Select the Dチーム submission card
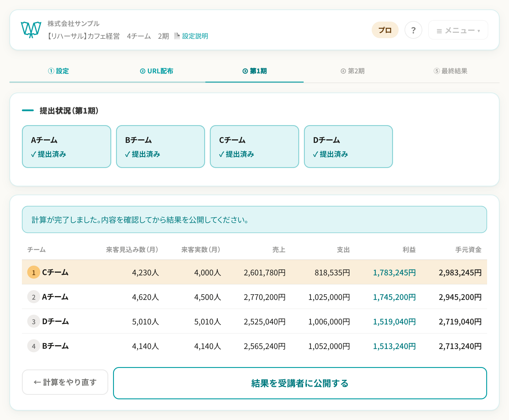509x420 pixels. pos(348,147)
